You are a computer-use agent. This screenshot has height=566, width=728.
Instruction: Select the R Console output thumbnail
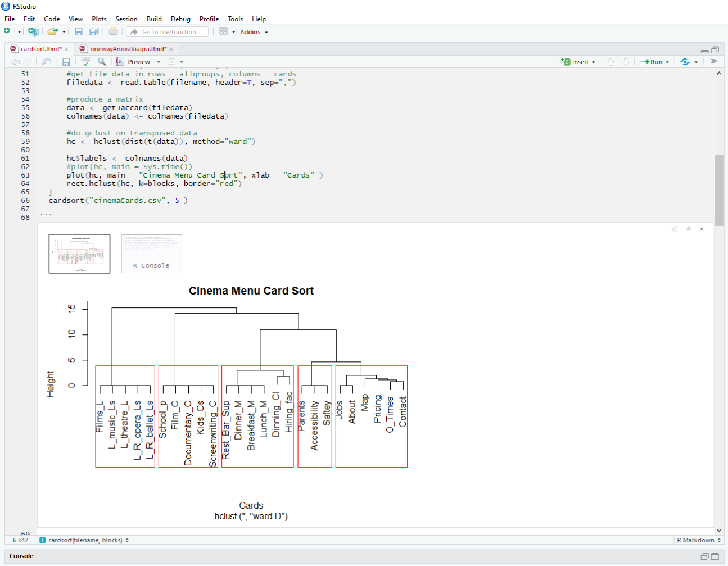coord(151,253)
